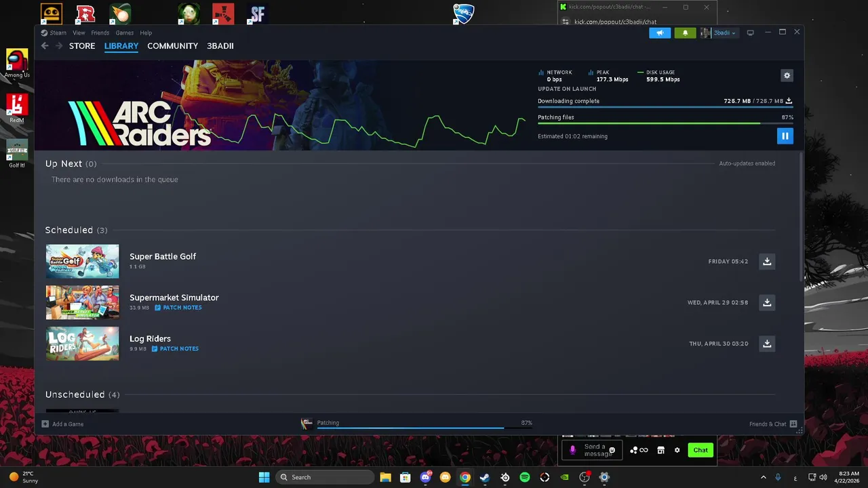Select the Log Riders title
This screenshot has width=868, height=488.
click(x=150, y=339)
